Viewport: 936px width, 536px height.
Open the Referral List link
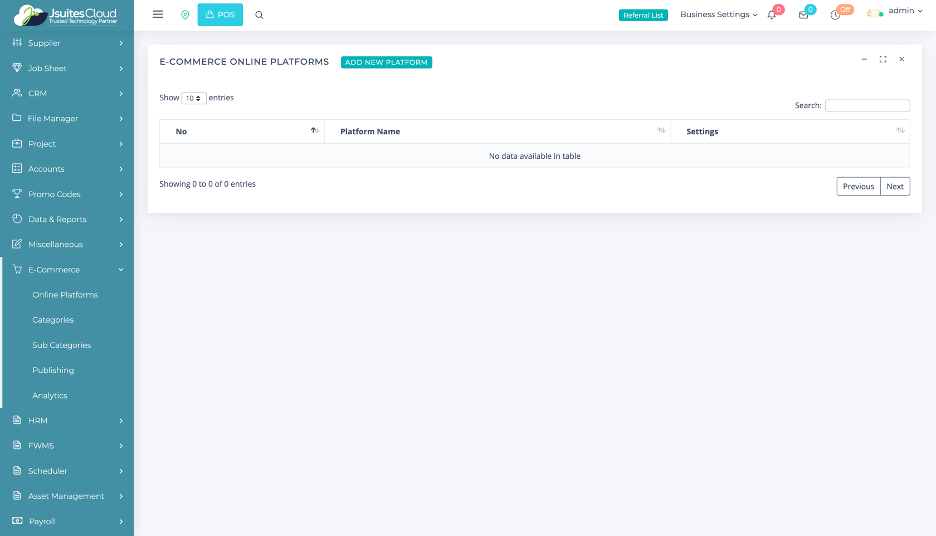coord(643,15)
